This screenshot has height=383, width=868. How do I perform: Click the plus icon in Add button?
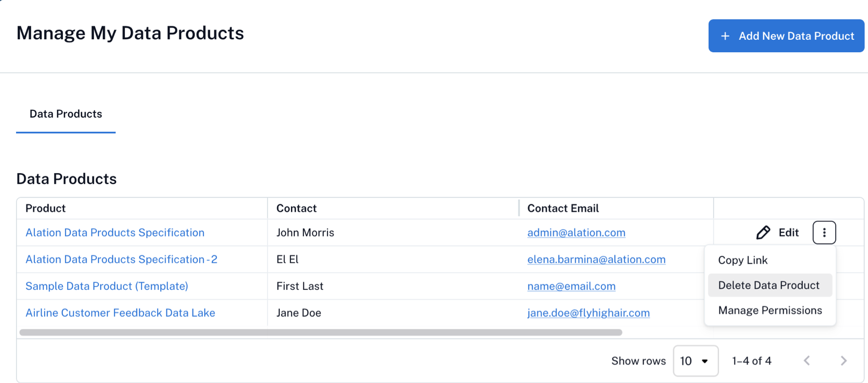pyautogui.click(x=725, y=36)
